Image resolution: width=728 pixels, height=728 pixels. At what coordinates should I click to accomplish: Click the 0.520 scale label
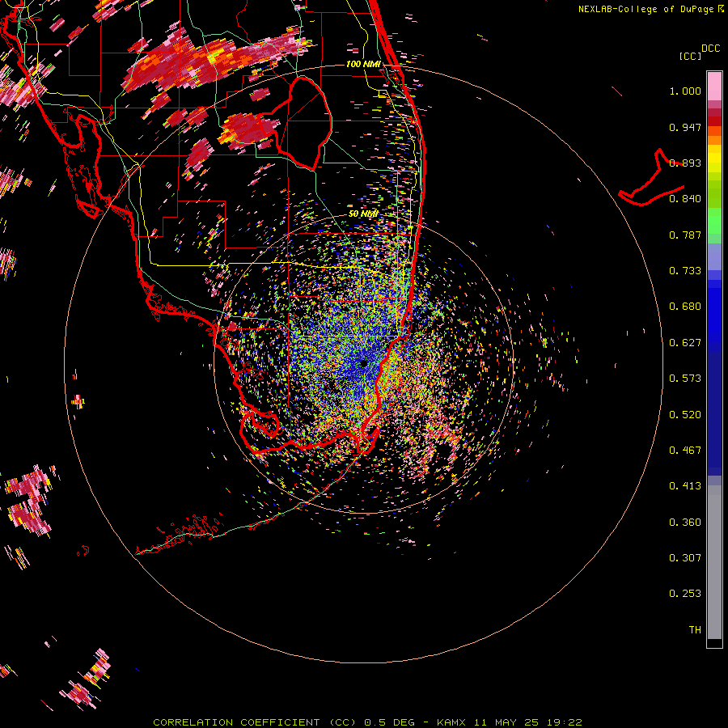tap(685, 415)
